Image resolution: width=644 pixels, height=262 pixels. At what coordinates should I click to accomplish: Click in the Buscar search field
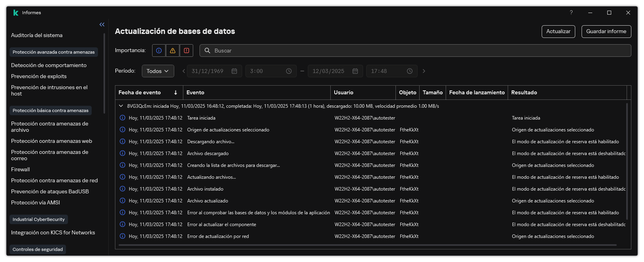pyautogui.click(x=415, y=51)
